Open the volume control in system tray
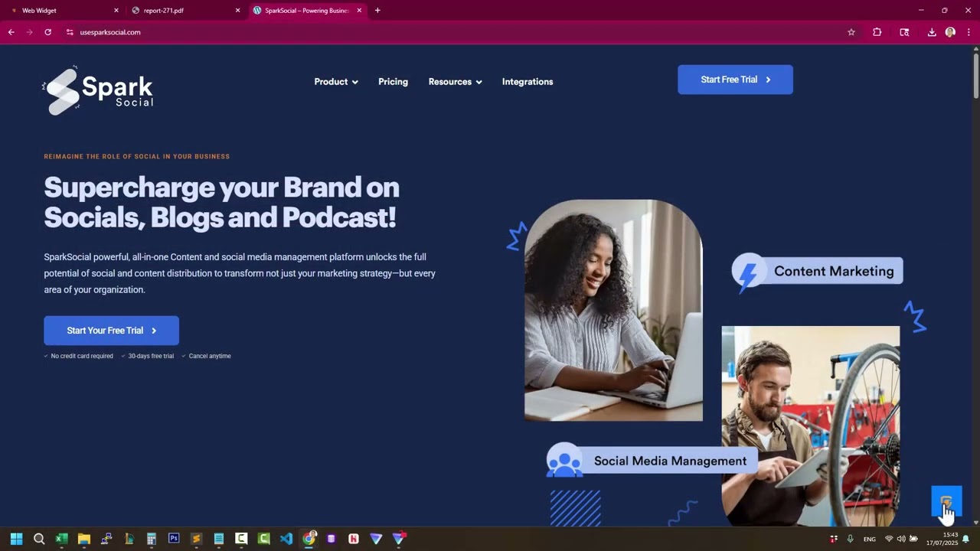Image resolution: width=980 pixels, height=551 pixels. 901,539
